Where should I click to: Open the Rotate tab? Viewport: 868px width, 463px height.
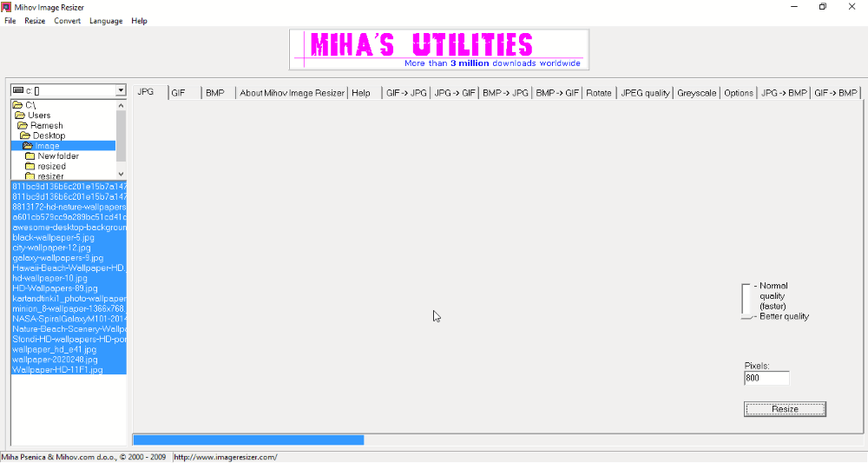(598, 93)
